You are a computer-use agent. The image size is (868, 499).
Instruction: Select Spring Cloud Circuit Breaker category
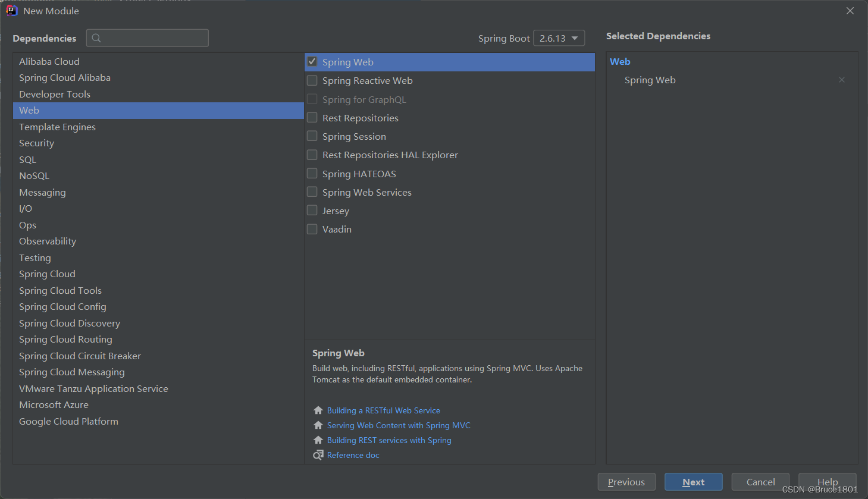[x=158, y=356]
